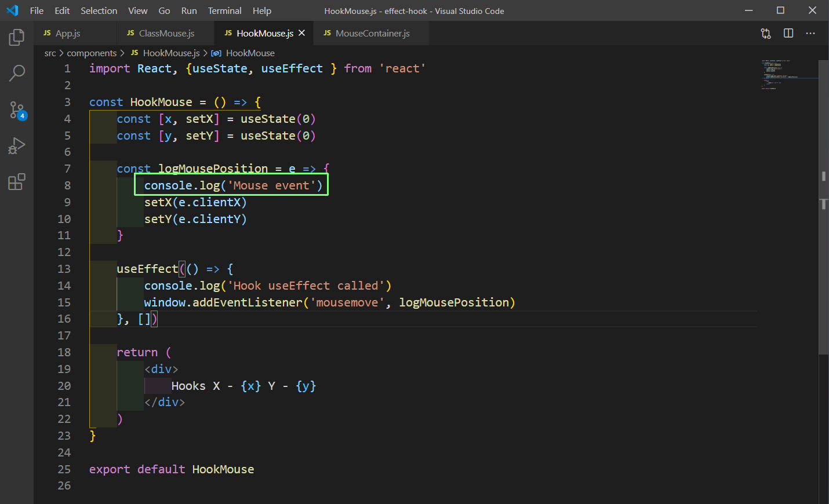Click the src breadcrumb
This screenshot has width=829, height=504.
50,53
